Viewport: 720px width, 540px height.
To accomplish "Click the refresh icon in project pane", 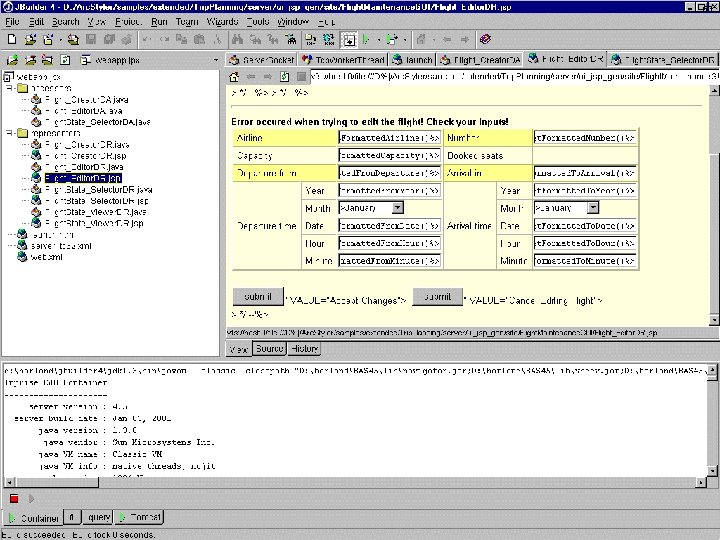I will coord(65,59).
